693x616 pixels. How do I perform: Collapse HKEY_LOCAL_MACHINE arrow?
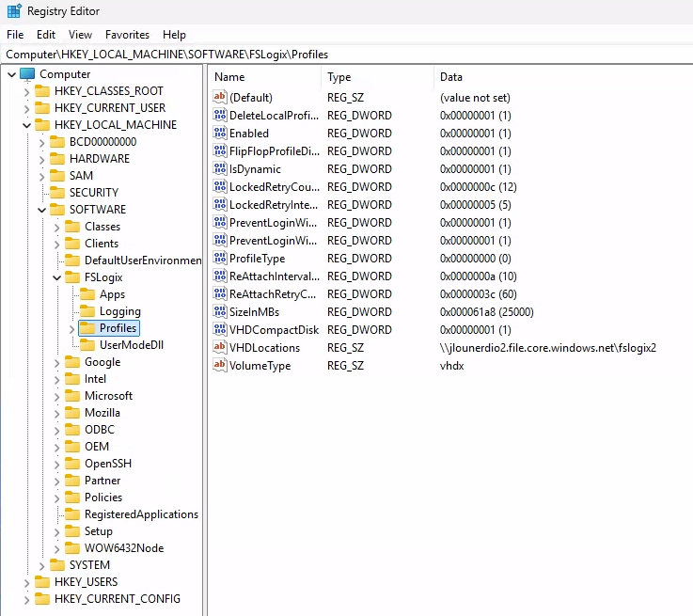coord(26,125)
